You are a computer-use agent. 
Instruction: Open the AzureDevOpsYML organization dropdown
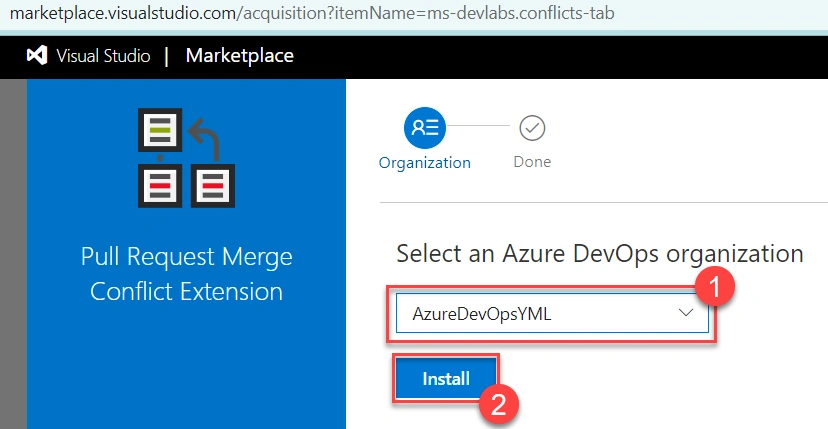[x=552, y=314]
